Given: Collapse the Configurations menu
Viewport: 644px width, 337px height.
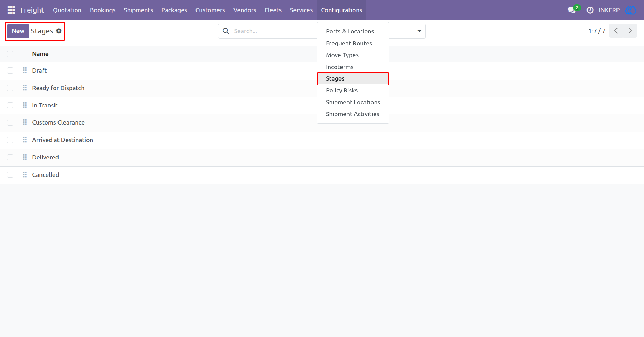Looking at the screenshot, I should click(x=342, y=10).
